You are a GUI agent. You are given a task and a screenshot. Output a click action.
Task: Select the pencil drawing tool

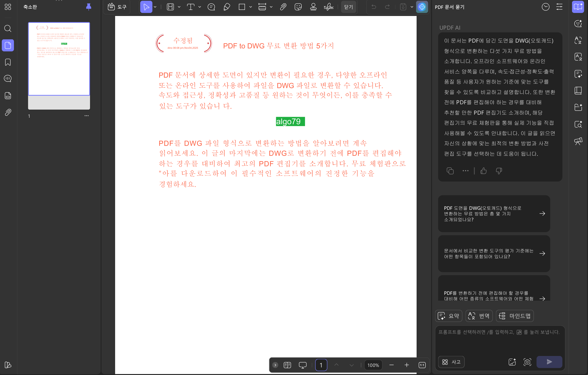[x=227, y=7]
